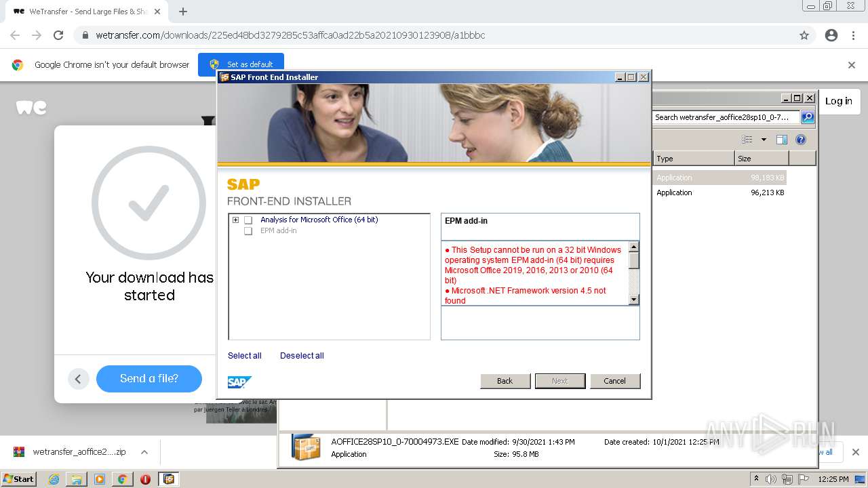Click Select all link in installer
The width and height of the screenshot is (868, 488).
coord(244,356)
